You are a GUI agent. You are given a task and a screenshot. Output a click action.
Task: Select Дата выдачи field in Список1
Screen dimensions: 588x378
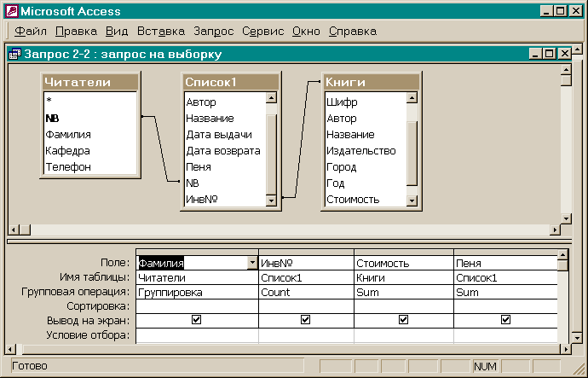coord(225,134)
